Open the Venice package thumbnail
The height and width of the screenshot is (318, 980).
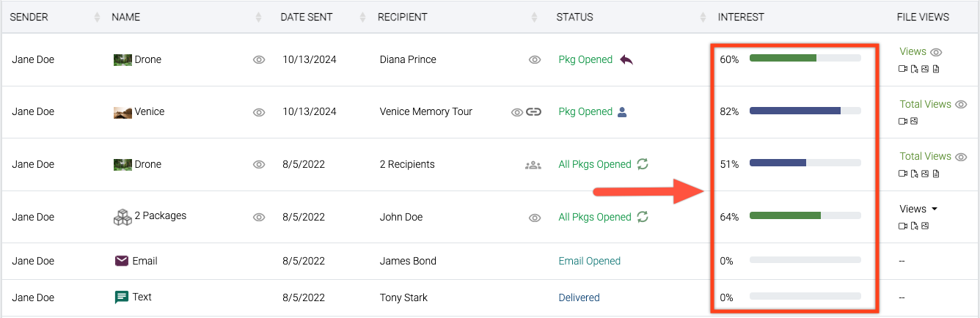[x=122, y=112]
